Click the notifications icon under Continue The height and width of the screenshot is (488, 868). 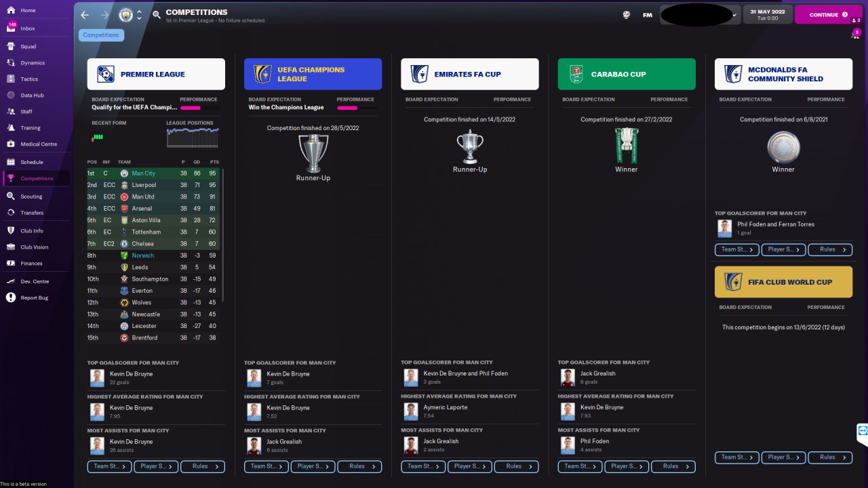pyautogui.click(x=856, y=33)
